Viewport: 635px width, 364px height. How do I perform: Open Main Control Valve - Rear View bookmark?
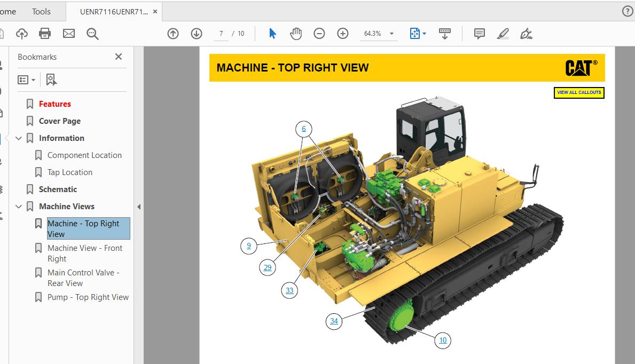(83, 278)
